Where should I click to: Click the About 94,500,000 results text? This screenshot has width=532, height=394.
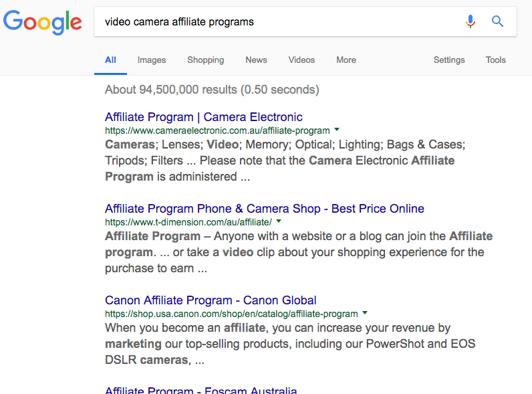pyautogui.click(x=212, y=90)
